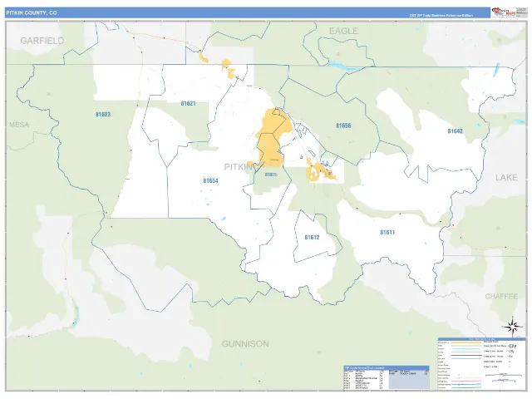Click ZIP code label 81656

(x=343, y=126)
